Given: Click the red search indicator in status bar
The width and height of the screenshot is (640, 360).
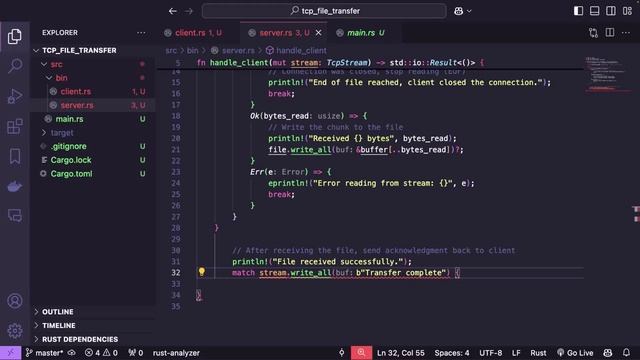Looking at the screenshot, I should pos(361,353).
